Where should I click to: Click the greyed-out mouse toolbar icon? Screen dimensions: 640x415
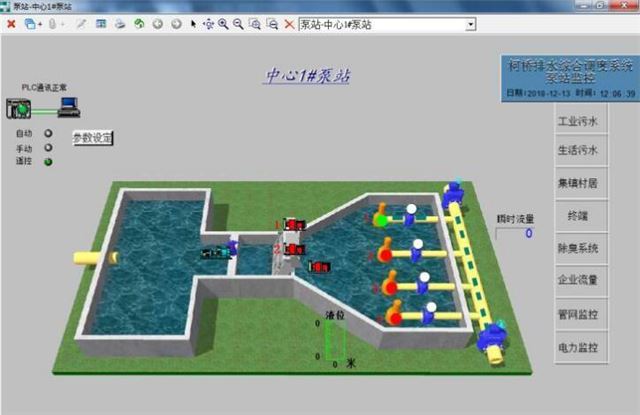[x=52, y=24]
